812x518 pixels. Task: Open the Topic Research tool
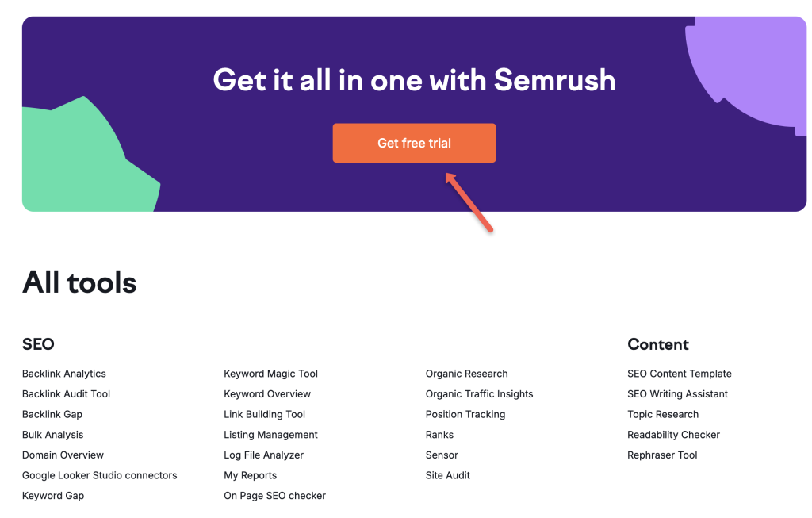point(663,413)
